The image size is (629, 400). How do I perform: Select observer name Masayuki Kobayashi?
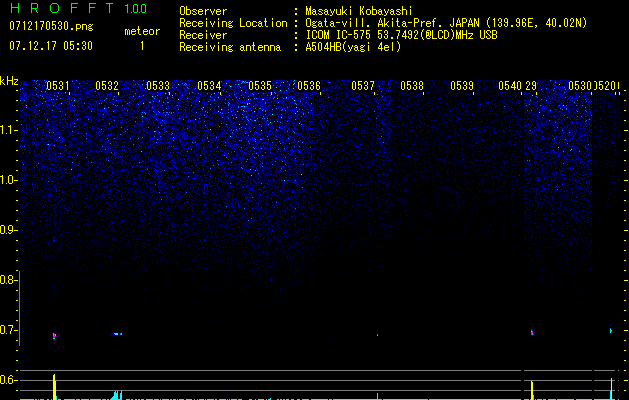click(359, 12)
